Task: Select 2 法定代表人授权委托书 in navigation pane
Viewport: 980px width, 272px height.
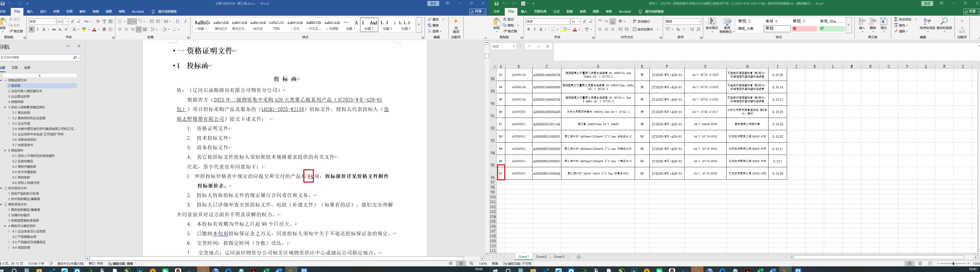Action: click(x=25, y=91)
